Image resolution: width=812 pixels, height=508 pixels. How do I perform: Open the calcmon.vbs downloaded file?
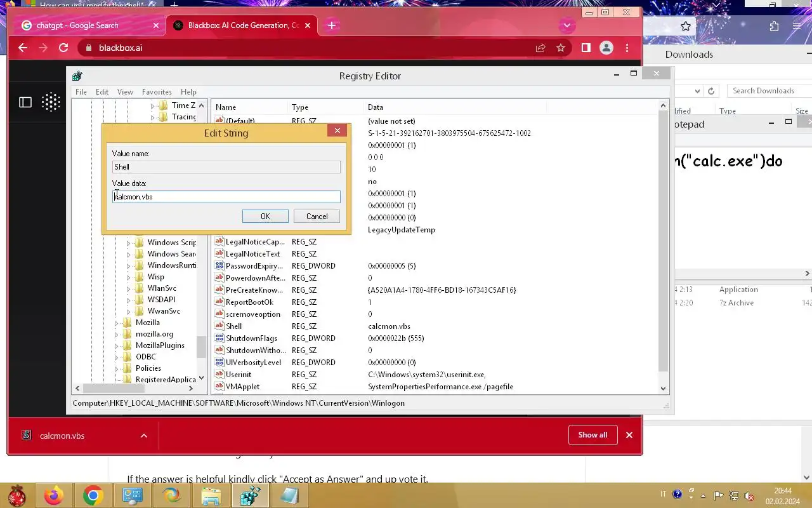(x=62, y=436)
